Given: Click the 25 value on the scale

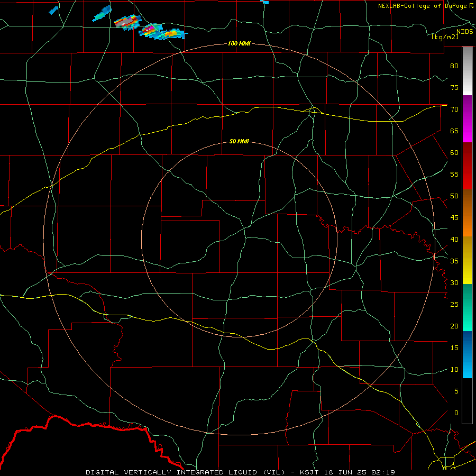Looking at the screenshot, I should point(454,305).
